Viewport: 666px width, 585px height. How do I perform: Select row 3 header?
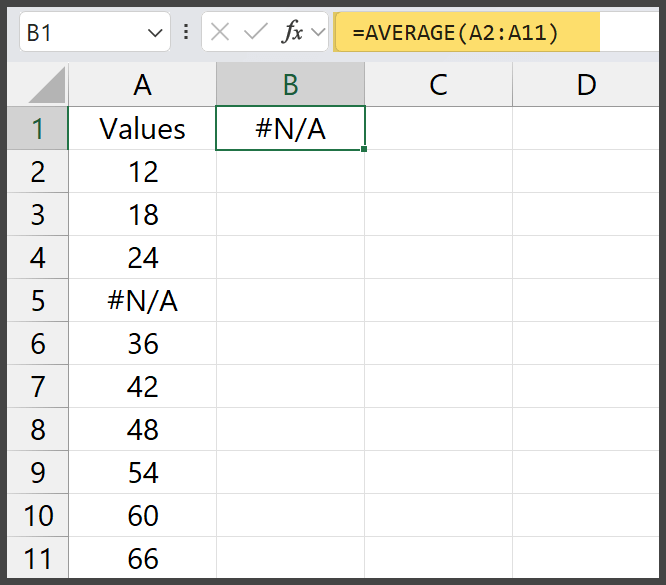(x=37, y=214)
